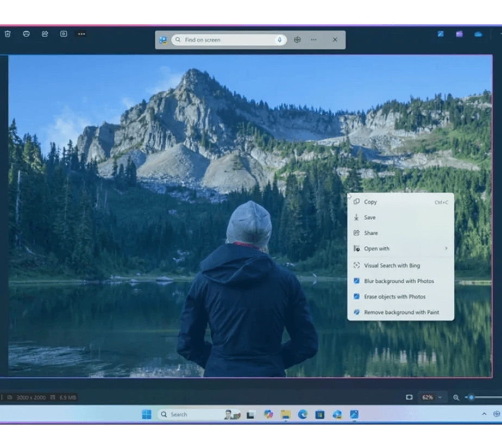The height and width of the screenshot is (448, 502).
Task: Click inside the Find on screen search field
Action: (x=229, y=40)
